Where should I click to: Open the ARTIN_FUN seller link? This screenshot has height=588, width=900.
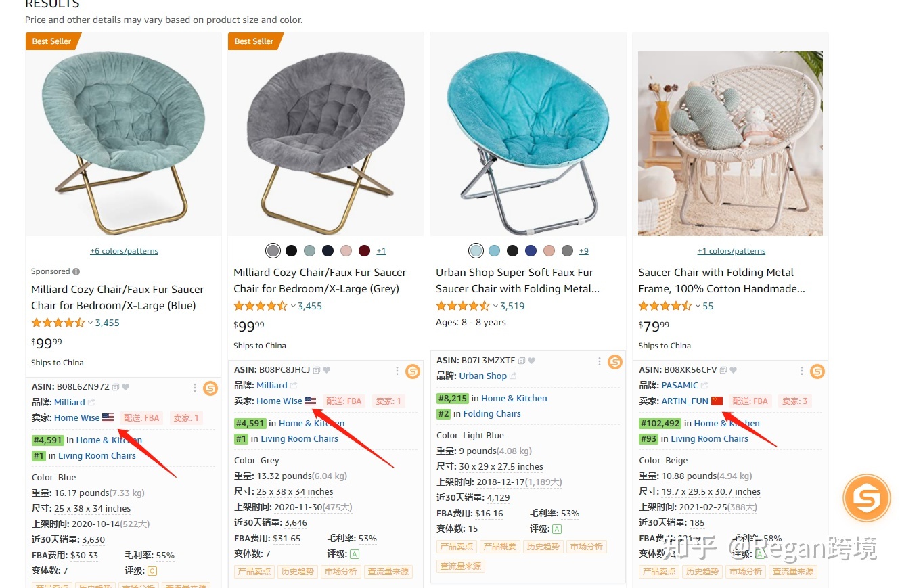click(x=685, y=401)
